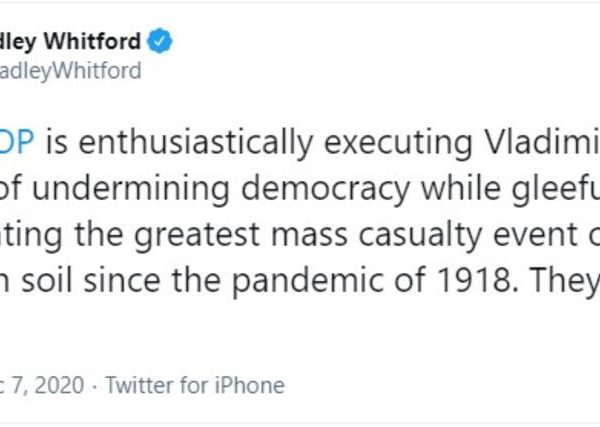The image size is (600, 427).
Task: Click the word 'democracy' in the tweet
Action: click(331, 191)
